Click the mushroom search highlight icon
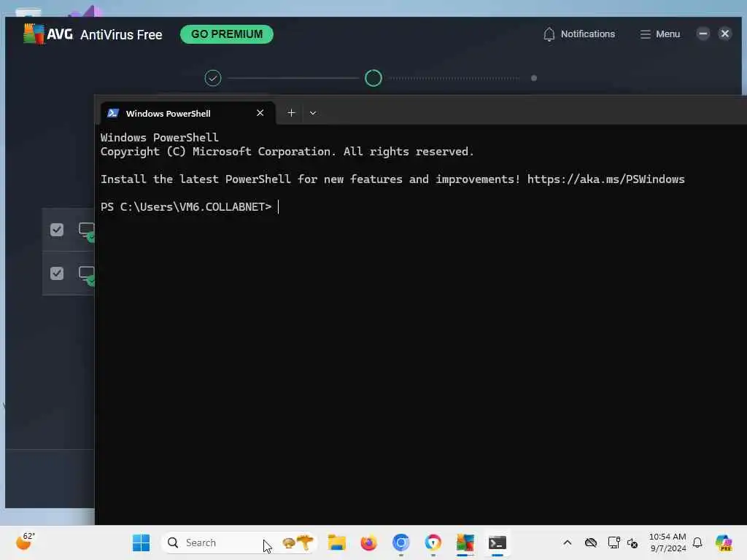 [298, 542]
